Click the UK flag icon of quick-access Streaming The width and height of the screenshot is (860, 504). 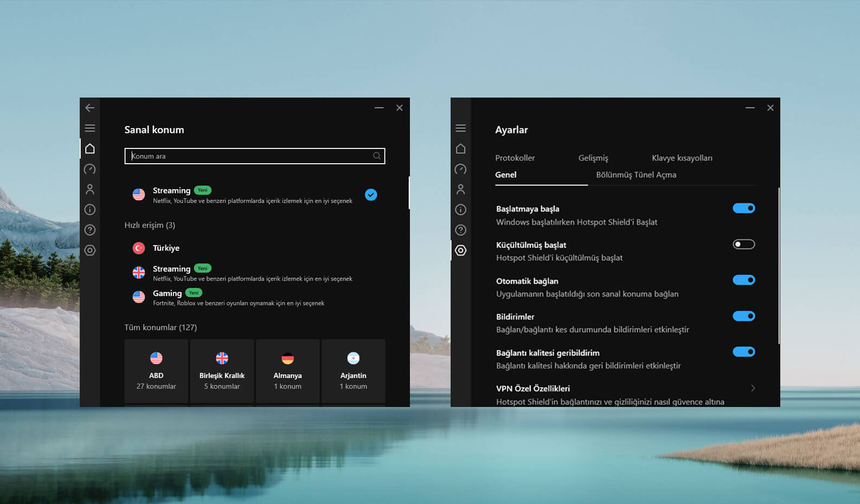click(139, 273)
